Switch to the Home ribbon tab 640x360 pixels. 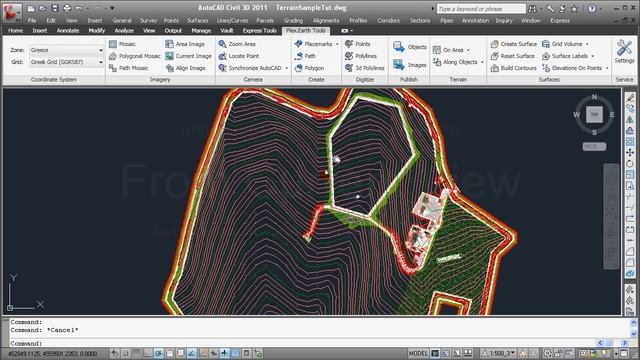16,31
